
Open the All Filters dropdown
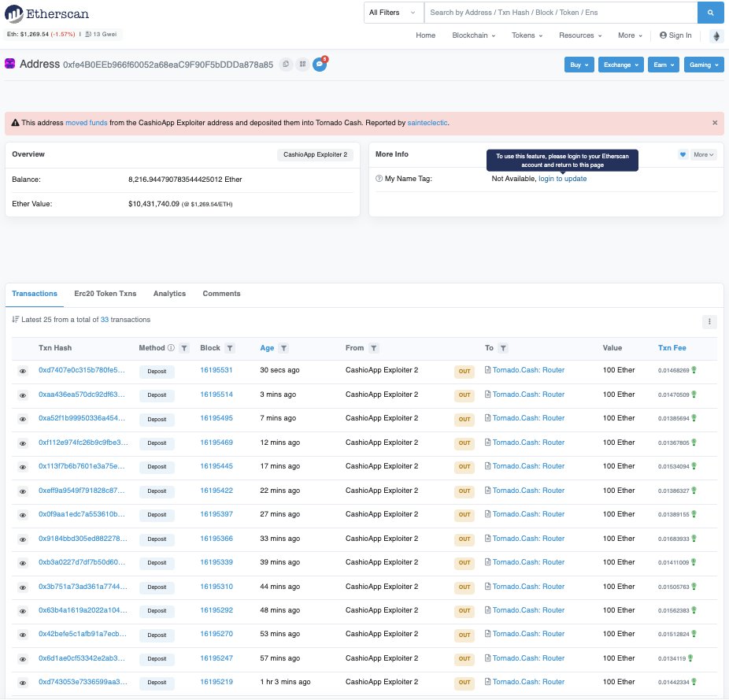pyautogui.click(x=394, y=13)
